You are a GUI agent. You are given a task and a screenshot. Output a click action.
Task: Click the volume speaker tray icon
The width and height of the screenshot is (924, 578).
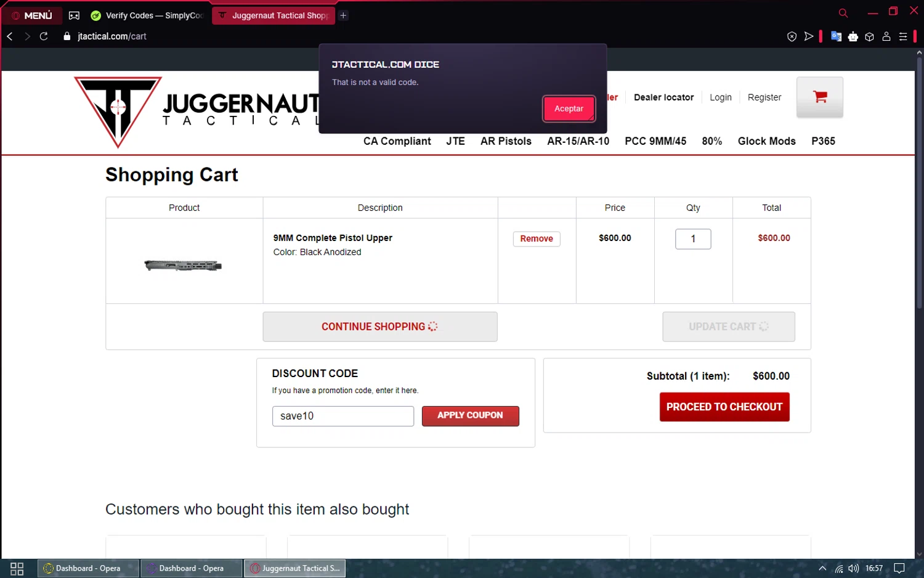click(853, 568)
